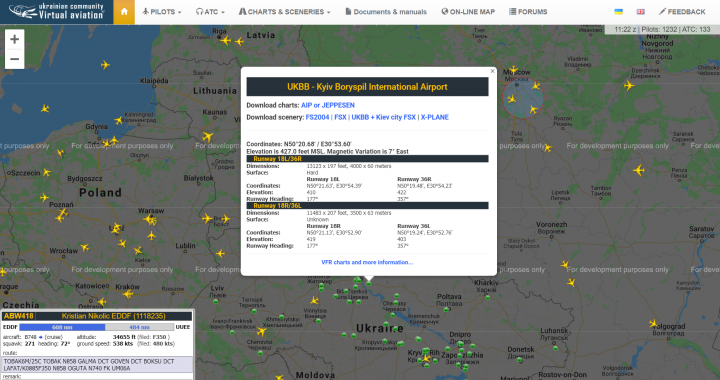Select the plane icon near Kryvyi Rih
Image resolution: width=720 pixels, height=380 pixels.
[426, 358]
